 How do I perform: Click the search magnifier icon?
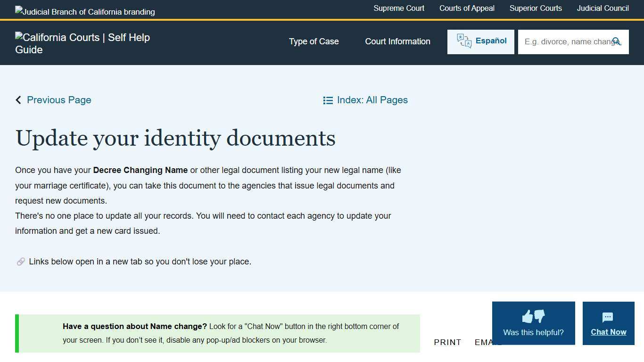coord(617,41)
